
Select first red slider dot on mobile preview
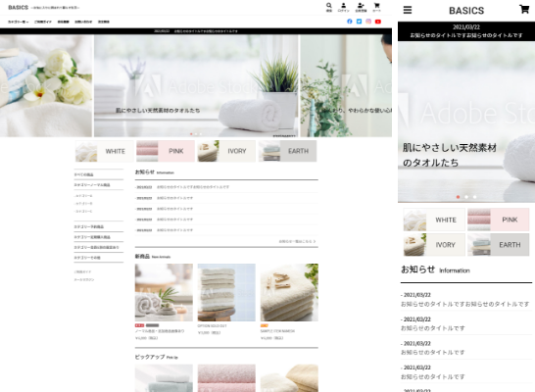click(458, 197)
